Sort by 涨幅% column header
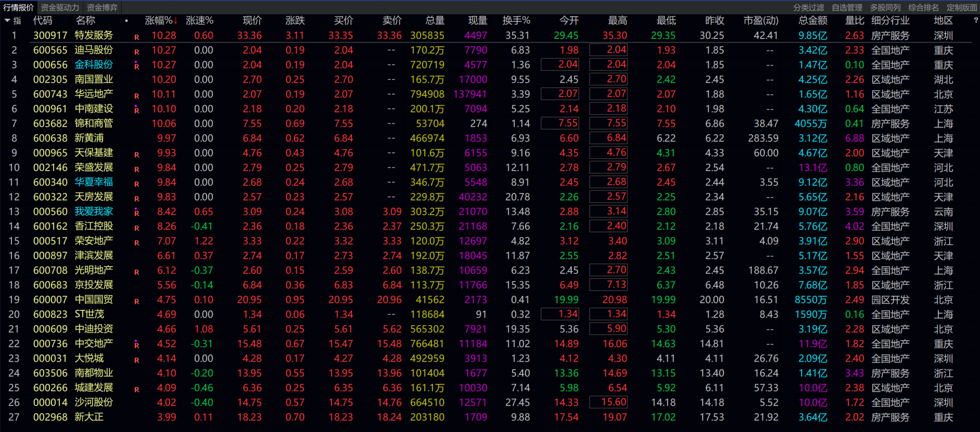 tap(161, 20)
